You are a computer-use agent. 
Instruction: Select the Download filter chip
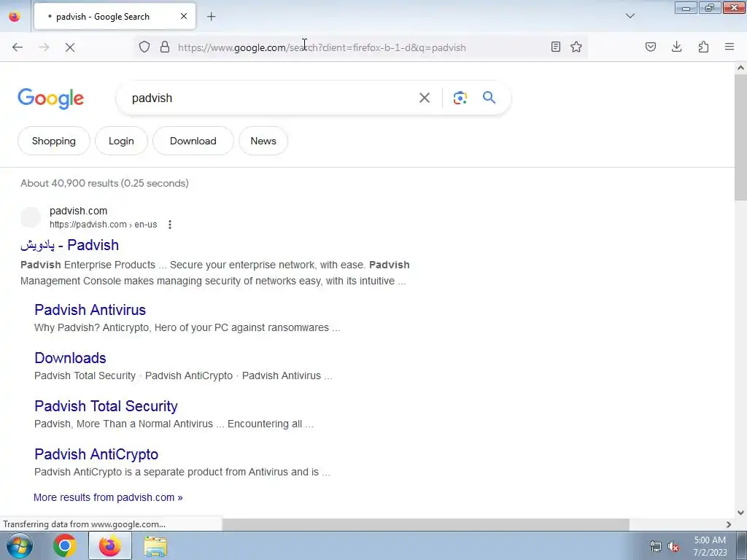click(x=193, y=141)
